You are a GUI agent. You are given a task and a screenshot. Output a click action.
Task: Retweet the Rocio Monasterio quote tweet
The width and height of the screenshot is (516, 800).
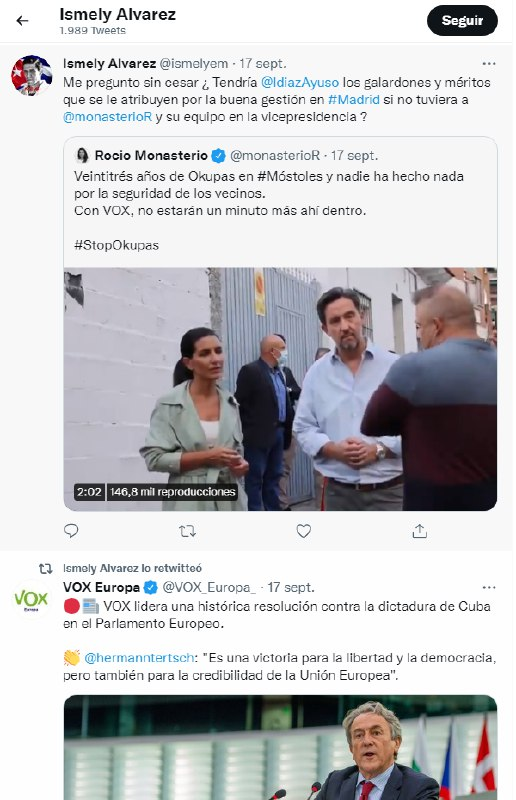pos(187,532)
